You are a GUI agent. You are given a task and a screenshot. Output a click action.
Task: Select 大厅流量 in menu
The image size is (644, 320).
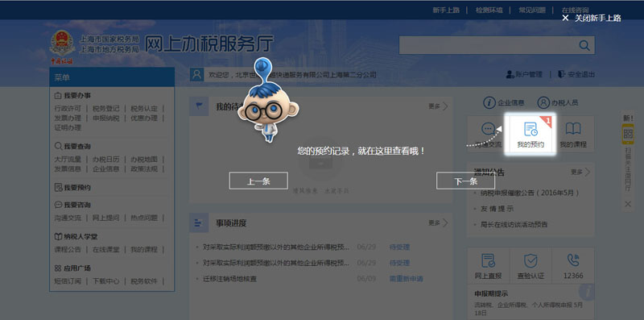pyautogui.click(x=68, y=159)
